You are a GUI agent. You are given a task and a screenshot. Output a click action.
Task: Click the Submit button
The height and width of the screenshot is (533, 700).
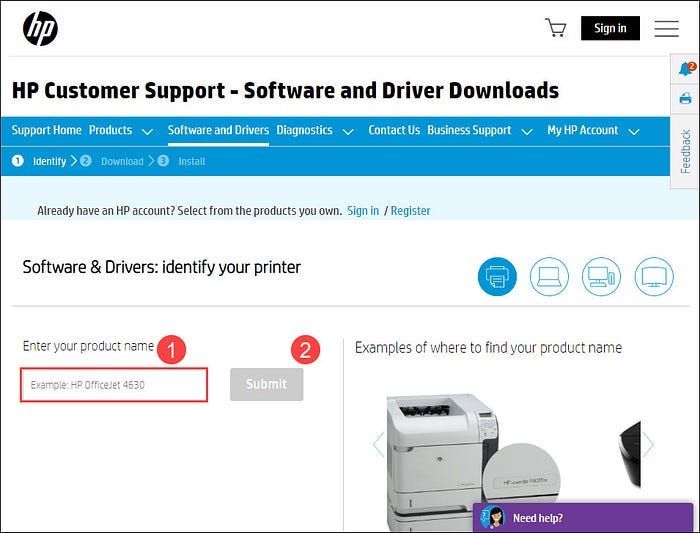click(x=267, y=384)
